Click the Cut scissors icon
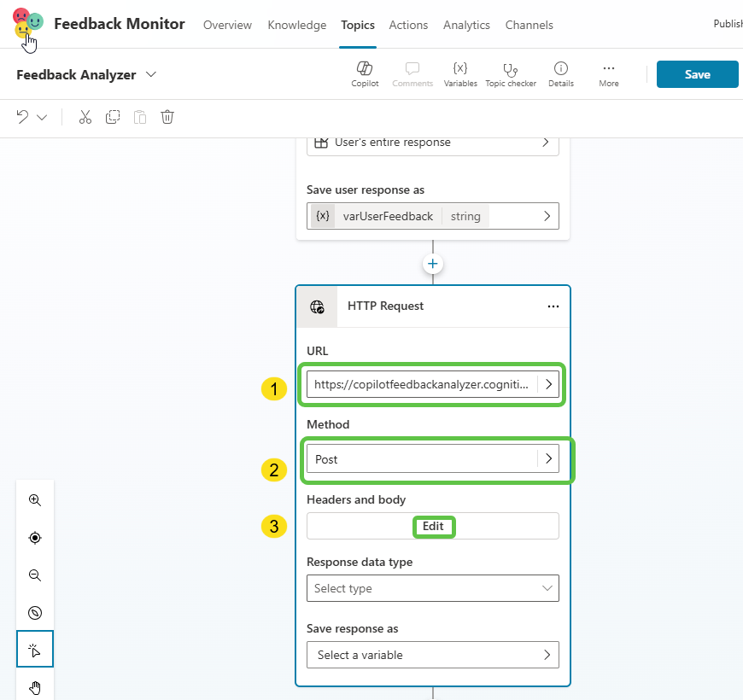This screenshot has height=700, width=743. (x=85, y=117)
